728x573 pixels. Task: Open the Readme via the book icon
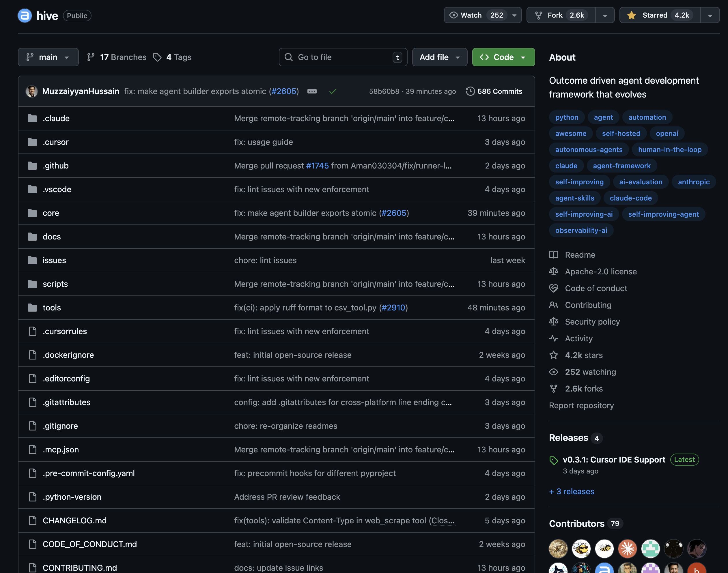tap(554, 255)
